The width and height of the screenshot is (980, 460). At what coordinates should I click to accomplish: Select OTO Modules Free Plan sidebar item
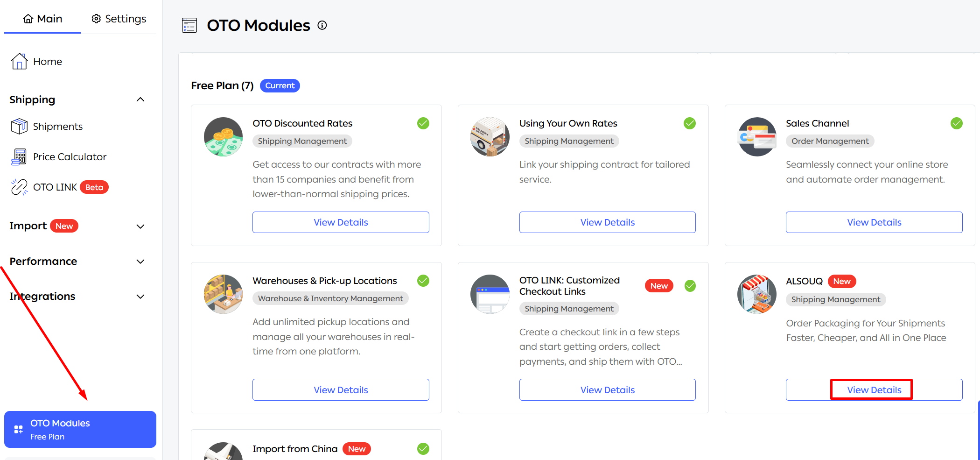click(80, 429)
